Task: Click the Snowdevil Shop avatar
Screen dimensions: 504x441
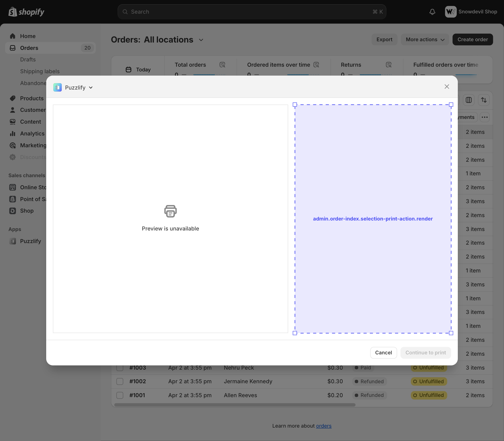Action: pyautogui.click(x=450, y=12)
